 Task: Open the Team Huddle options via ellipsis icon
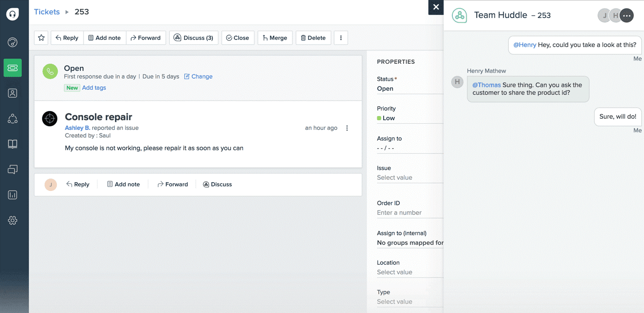(x=626, y=15)
